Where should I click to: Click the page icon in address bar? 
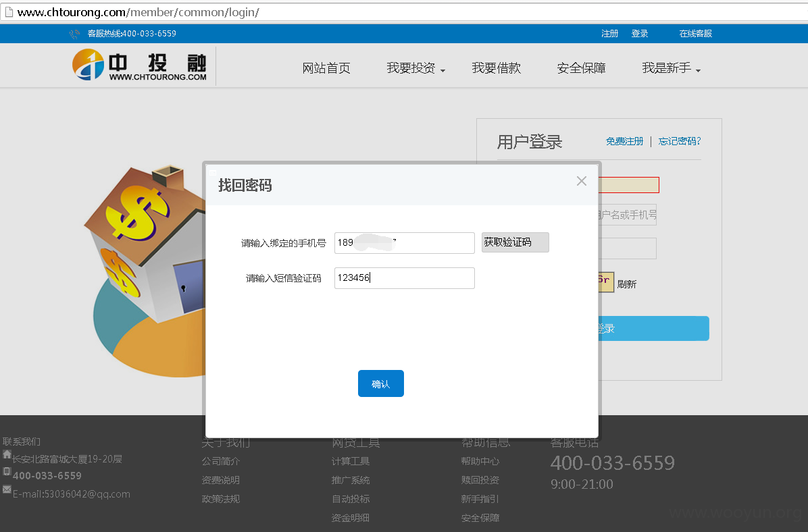tap(9, 12)
